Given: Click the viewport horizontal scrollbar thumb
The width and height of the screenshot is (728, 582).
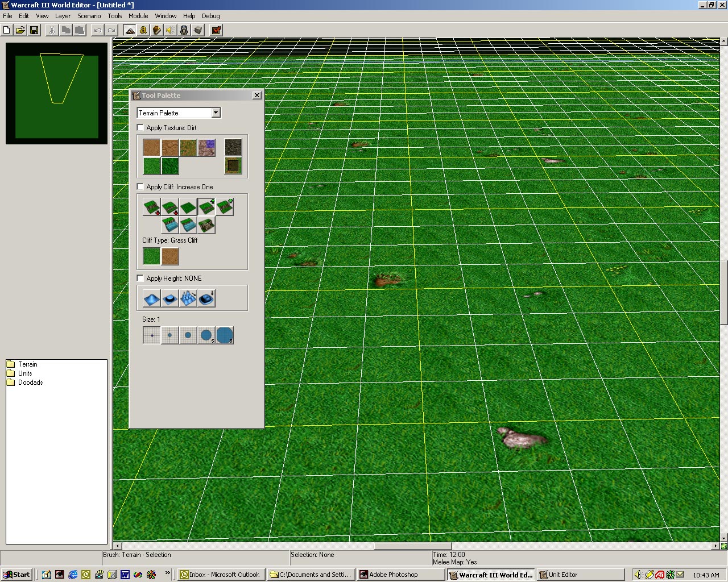Looking at the screenshot, I should point(413,546).
